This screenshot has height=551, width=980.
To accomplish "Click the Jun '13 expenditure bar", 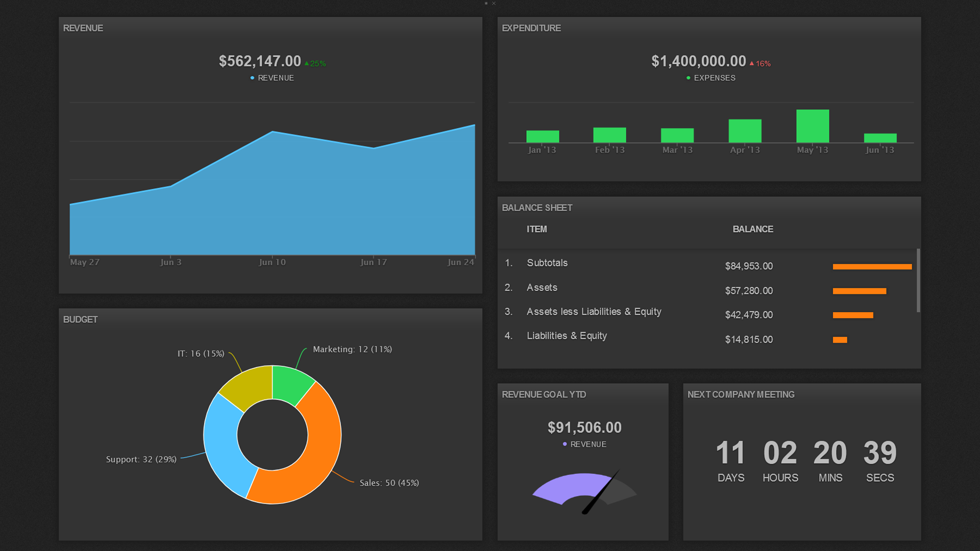I will [880, 138].
